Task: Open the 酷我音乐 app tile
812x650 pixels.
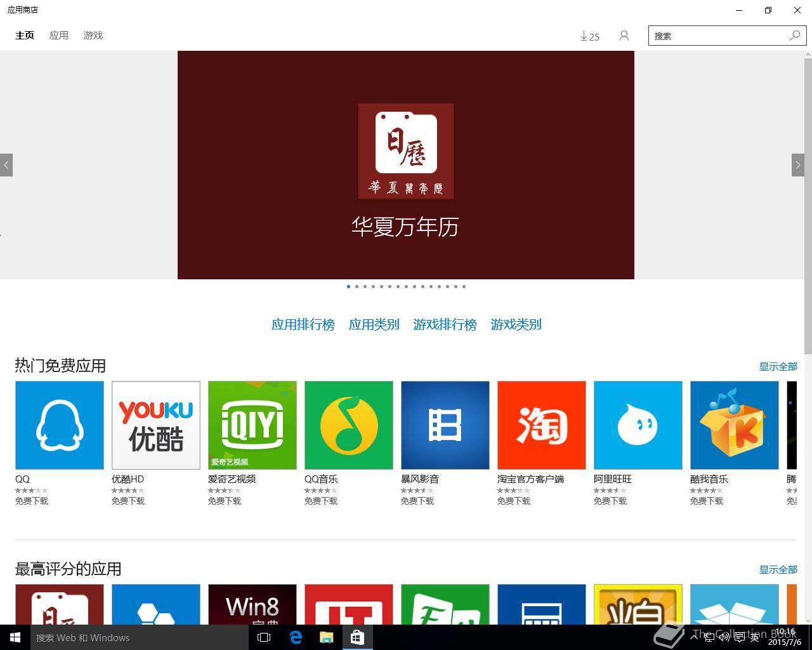Action: pyautogui.click(x=735, y=425)
